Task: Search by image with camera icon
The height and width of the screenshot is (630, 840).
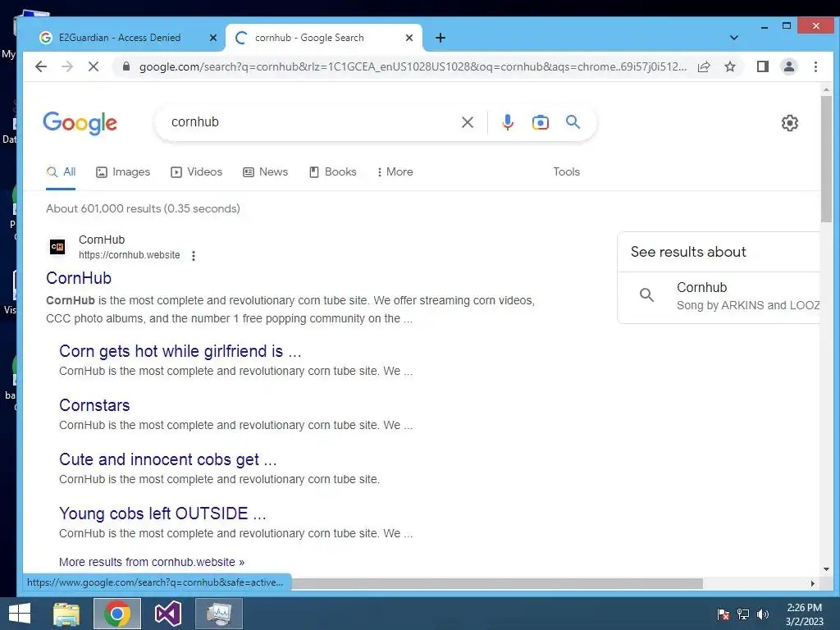Action: click(x=540, y=122)
